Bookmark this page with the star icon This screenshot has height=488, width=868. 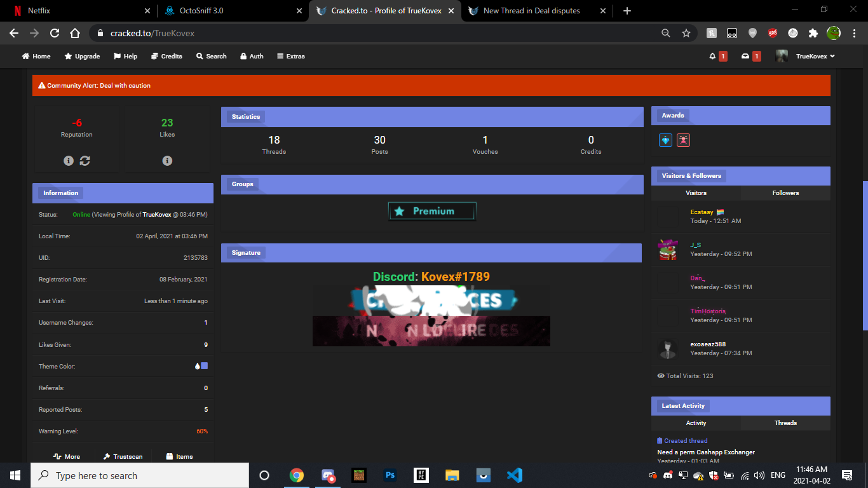[686, 33]
